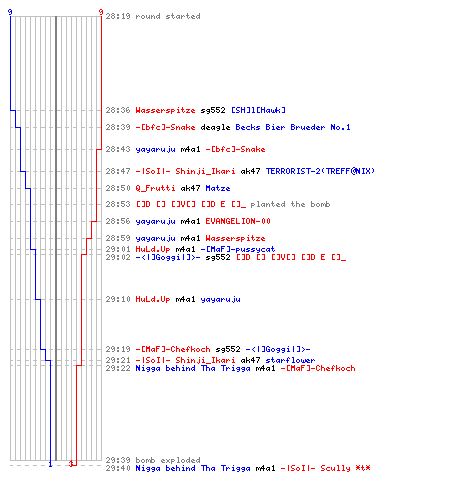Select player name Wasserspitze at 28:36
The height and width of the screenshot is (500, 450).
coord(165,110)
